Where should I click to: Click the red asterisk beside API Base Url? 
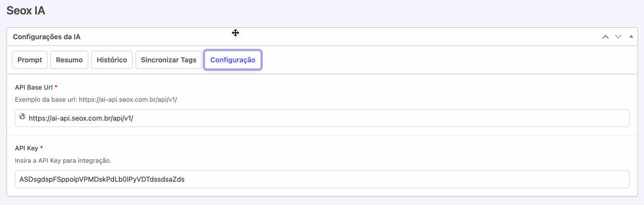tap(56, 87)
